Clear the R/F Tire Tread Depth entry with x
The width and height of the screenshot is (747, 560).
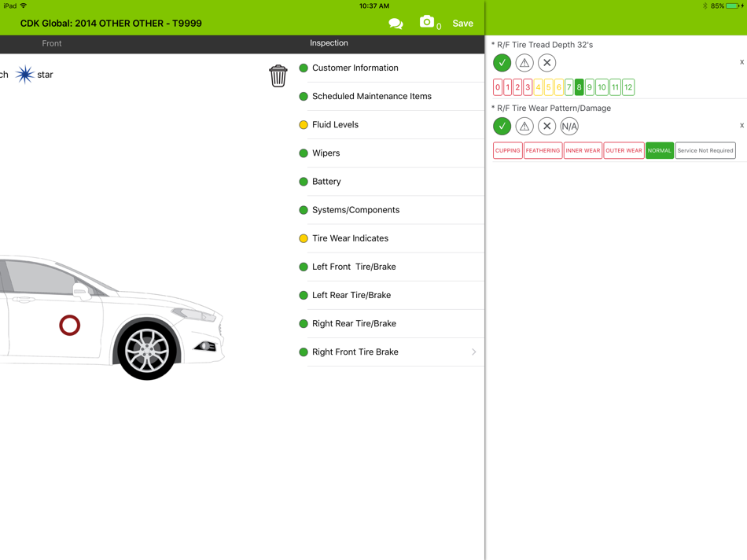(741, 62)
